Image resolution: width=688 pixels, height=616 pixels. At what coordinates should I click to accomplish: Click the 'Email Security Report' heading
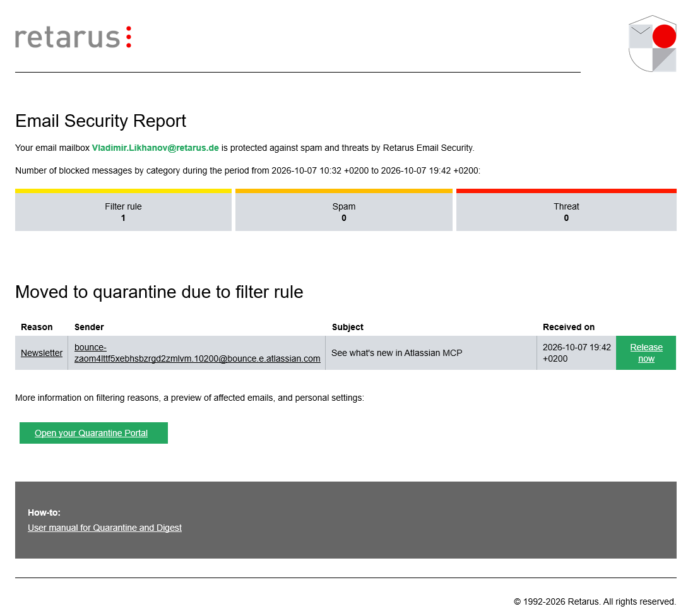[x=101, y=121]
